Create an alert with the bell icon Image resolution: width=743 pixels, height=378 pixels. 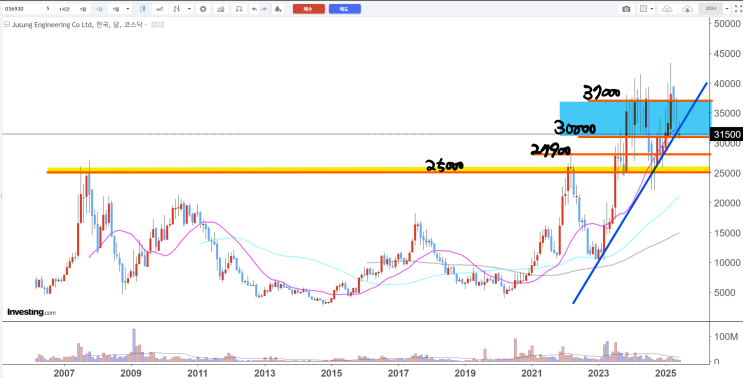(x=278, y=9)
